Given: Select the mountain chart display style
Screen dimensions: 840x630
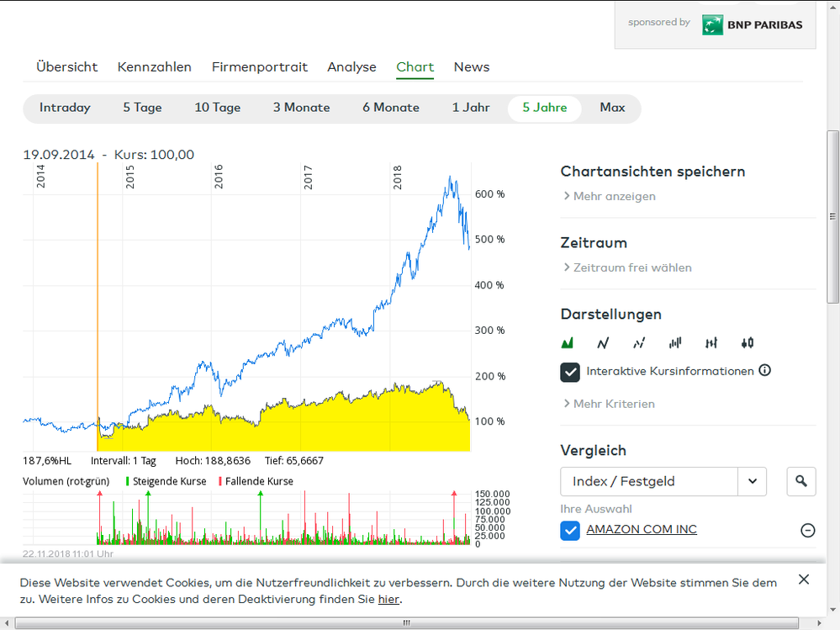Looking at the screenshot, I should 567,342.
